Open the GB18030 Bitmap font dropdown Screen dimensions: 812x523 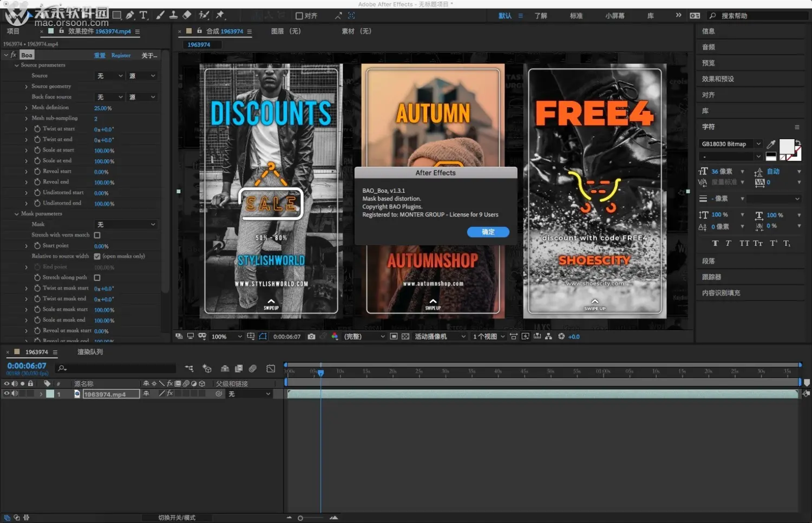(730, 144)
